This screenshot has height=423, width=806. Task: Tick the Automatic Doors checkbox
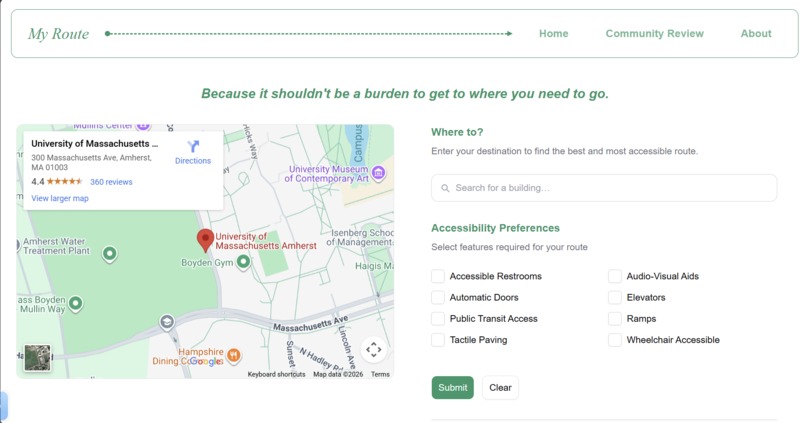point(438,297)
